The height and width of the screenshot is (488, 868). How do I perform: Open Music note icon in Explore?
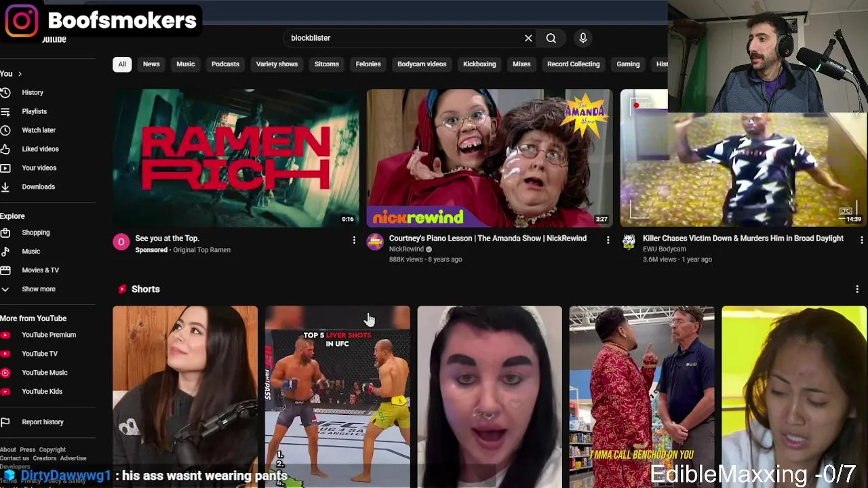(5, 251)
